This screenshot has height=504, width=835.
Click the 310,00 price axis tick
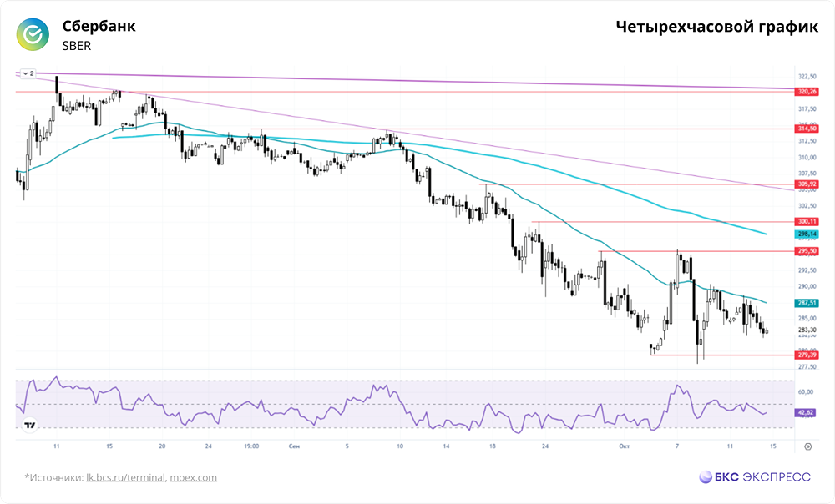807,158
